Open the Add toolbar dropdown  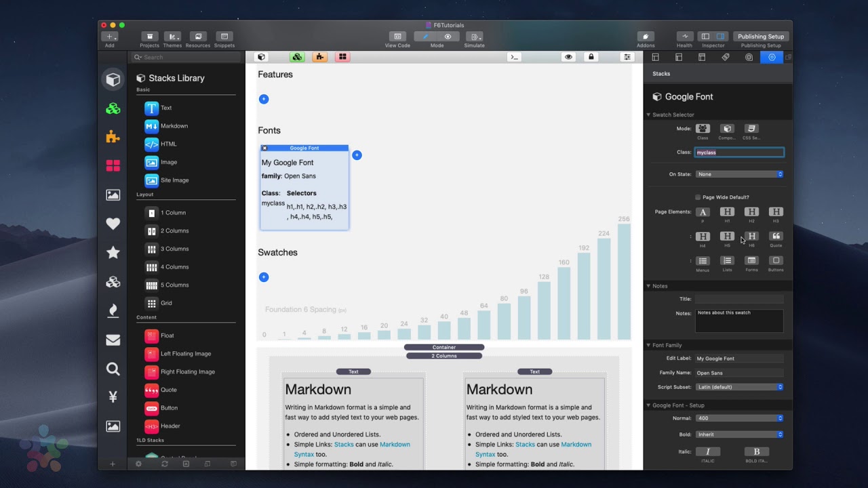pyautogui.click(x=110, y=37)
